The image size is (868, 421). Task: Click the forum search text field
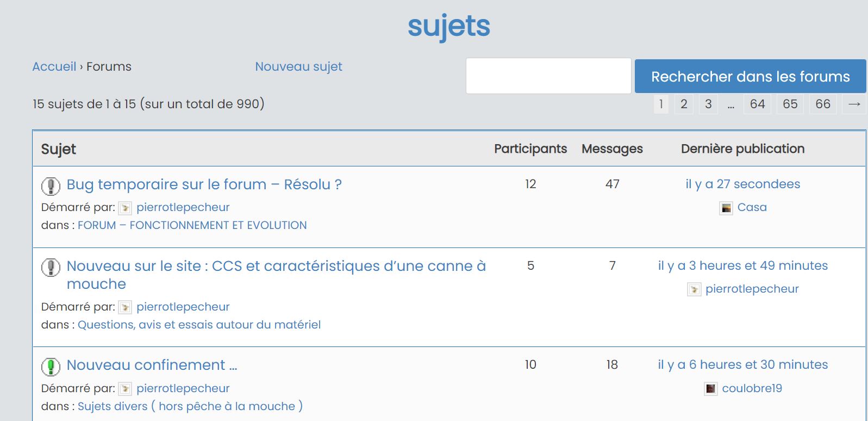(548, 76)
